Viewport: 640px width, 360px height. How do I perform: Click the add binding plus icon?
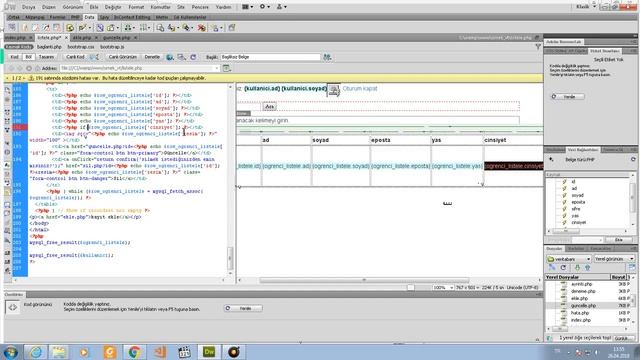click(x=551, y=160)
